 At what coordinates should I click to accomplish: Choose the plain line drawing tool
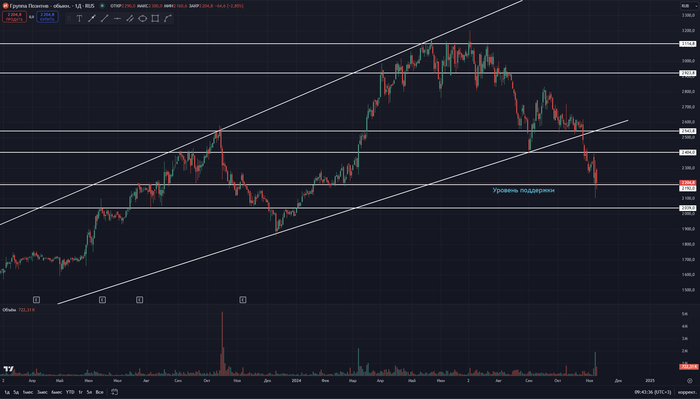pyautogui.click(x=104, y=18)
